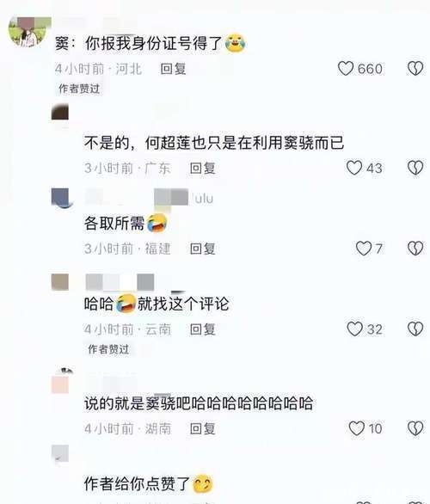Like the 各取所需 comment with 7 likes
The width and height of the screenshot is (430, 504).
point(364,249)
